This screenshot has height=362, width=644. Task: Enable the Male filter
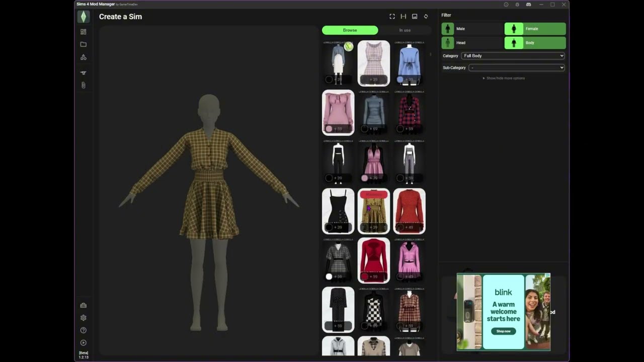tap(472, 29)
